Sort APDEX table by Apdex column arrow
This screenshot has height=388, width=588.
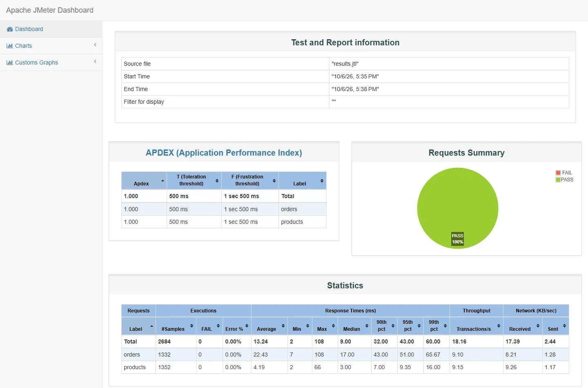163,181
